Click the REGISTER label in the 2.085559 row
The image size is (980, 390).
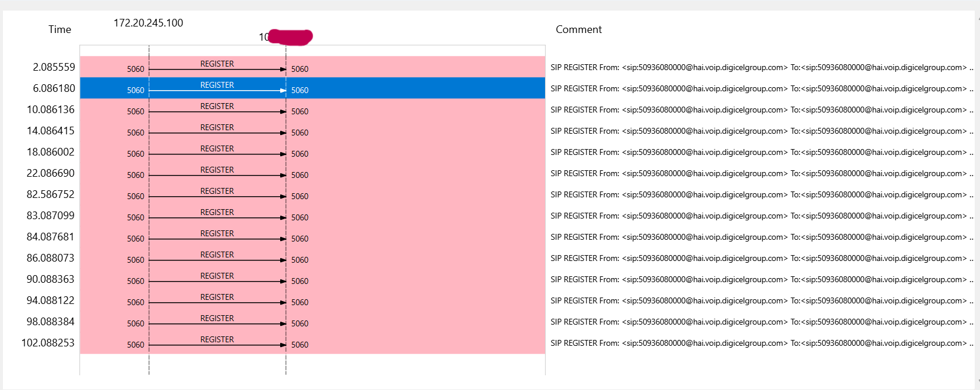[217, 64]
